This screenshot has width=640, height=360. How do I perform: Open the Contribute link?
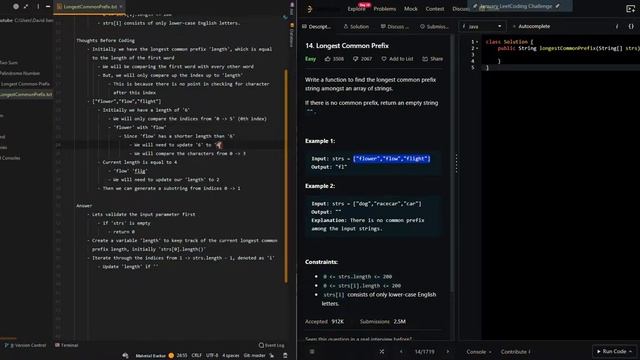coord(515,351)
